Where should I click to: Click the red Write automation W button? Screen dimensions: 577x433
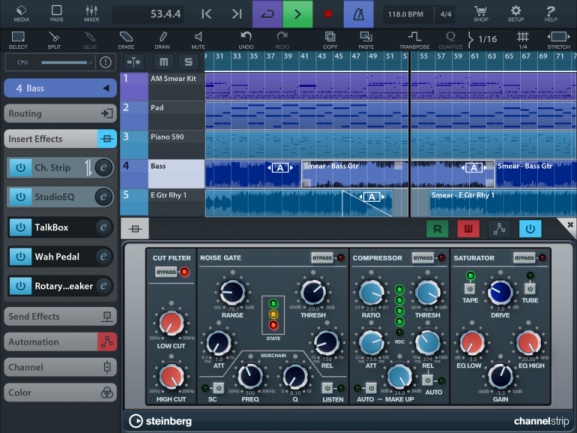468,229
